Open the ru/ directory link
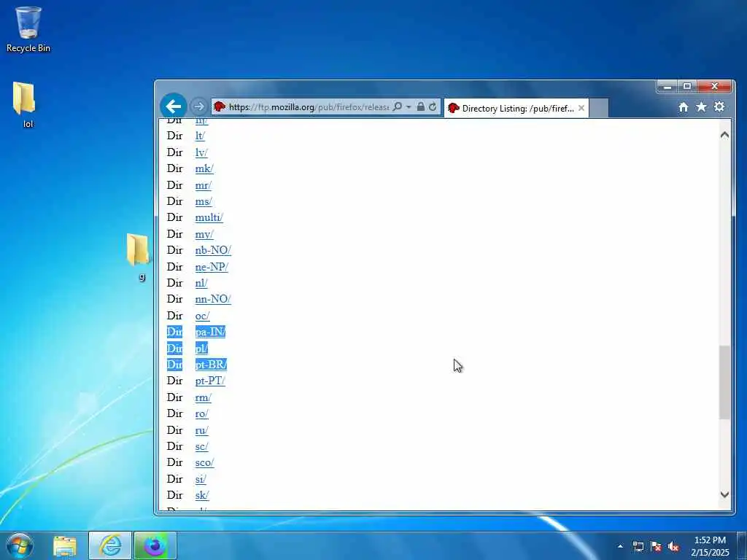 (x=201, y=430)
